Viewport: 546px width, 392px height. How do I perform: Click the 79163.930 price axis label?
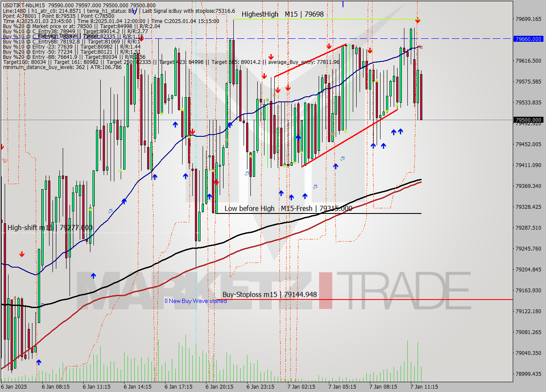coord(529,291)
